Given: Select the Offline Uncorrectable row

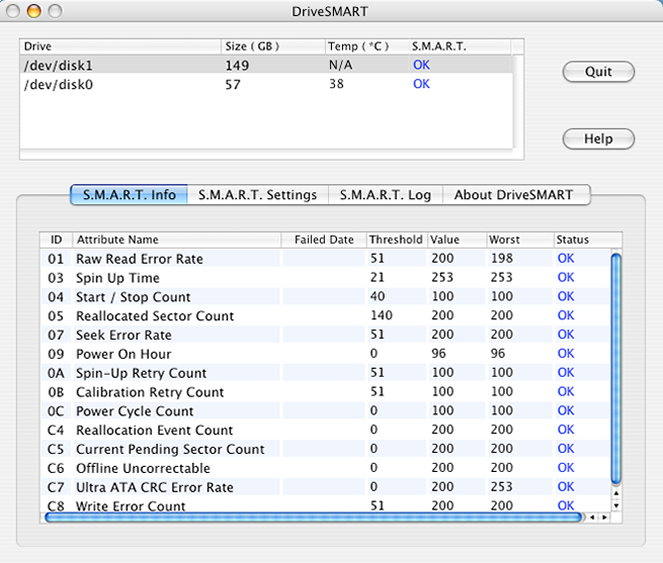Looking at the screenshot, I should click(x=325, y=468).
